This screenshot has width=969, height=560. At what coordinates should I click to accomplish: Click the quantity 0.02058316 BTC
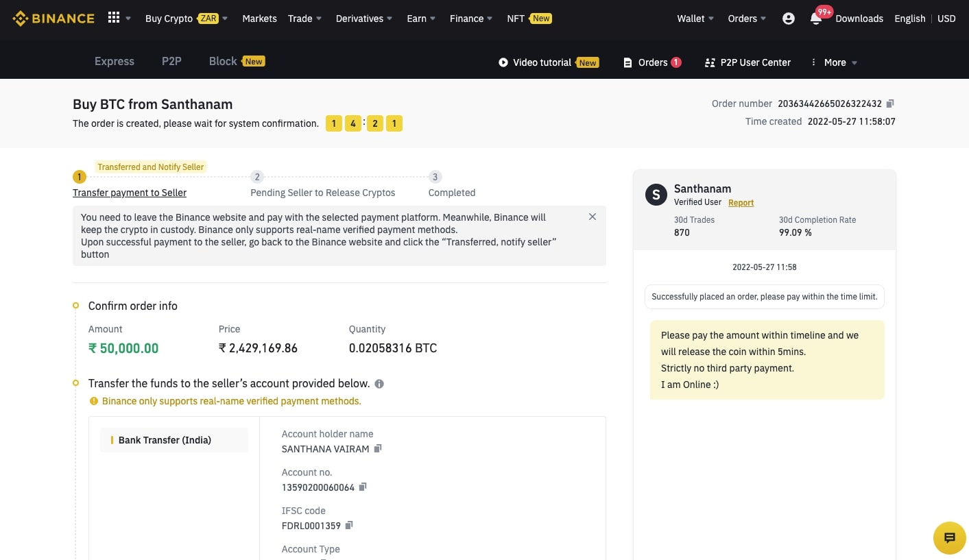tap(392, 348)
